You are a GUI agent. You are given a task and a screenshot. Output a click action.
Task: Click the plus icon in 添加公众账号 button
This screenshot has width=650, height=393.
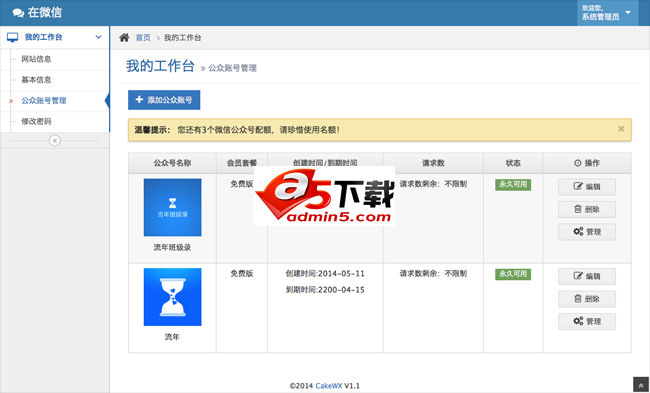pos(139,99)
